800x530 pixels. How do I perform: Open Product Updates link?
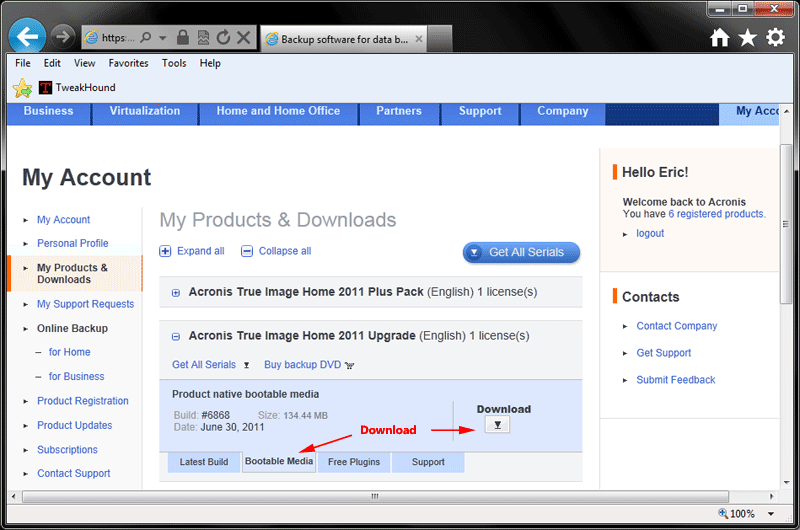tap(74, 425)
